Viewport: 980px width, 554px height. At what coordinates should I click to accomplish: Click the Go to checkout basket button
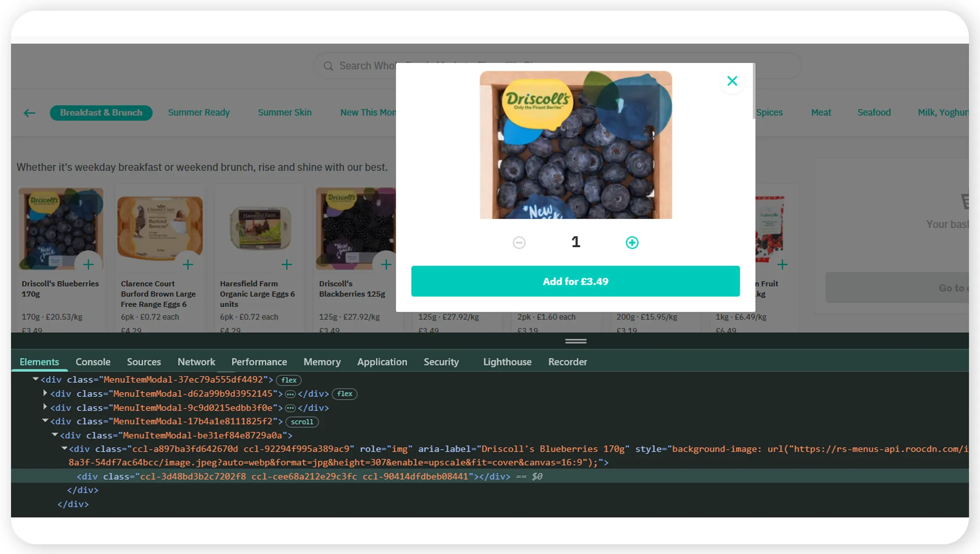coord(897,288)
